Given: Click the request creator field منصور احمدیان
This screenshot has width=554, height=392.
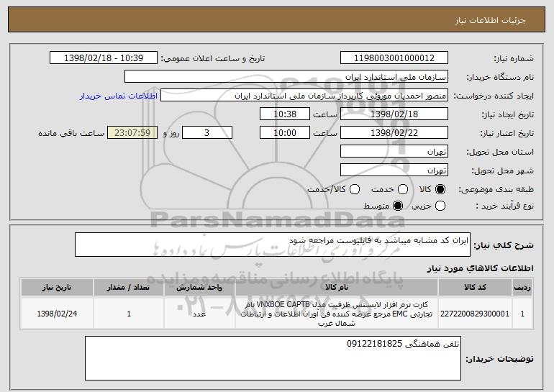Looking at the screenshot, I should (x=304, y=96).
